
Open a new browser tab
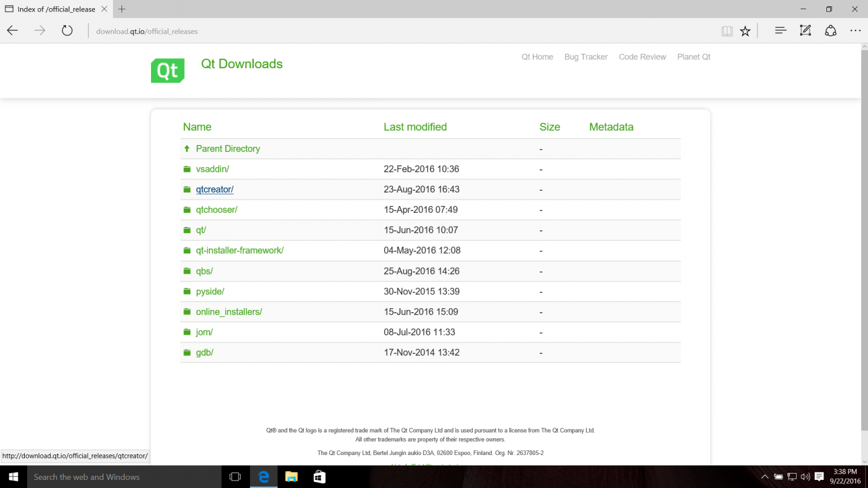click(x=121, y=9)
